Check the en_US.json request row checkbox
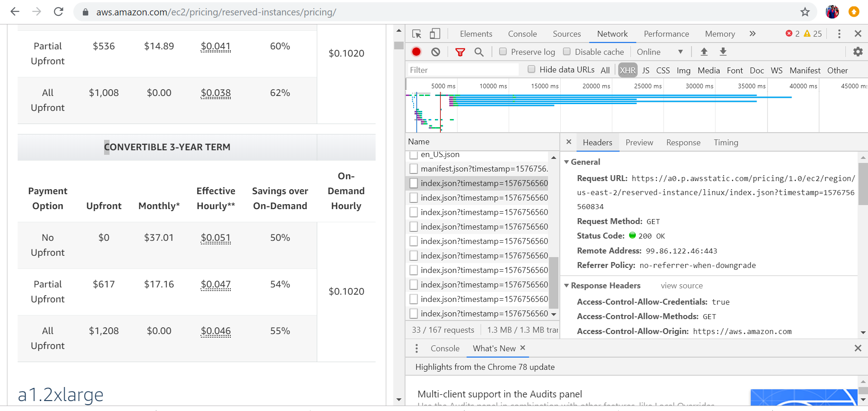Image resolution: width=868 pixels, height=411 pixels. click(x=413, y=155)
